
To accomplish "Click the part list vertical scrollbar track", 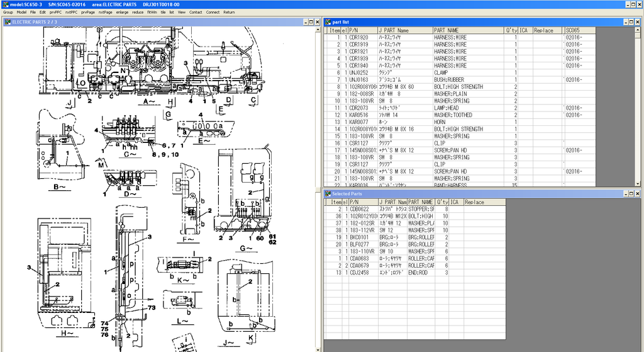I will point(638,107).
